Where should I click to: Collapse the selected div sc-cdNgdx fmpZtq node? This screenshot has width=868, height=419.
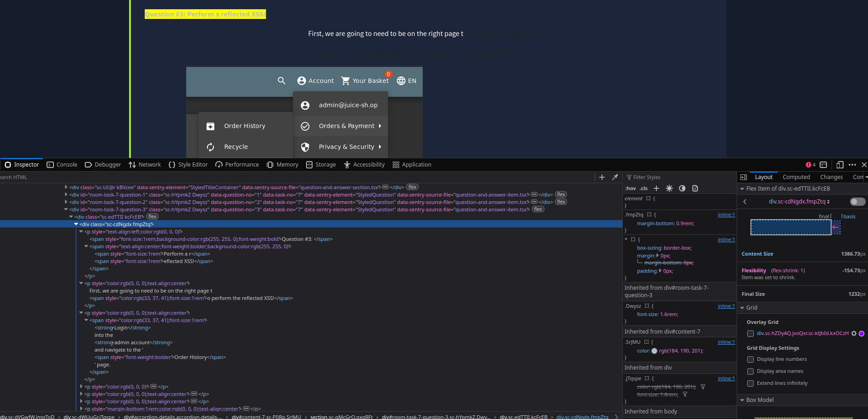point(76,224)
